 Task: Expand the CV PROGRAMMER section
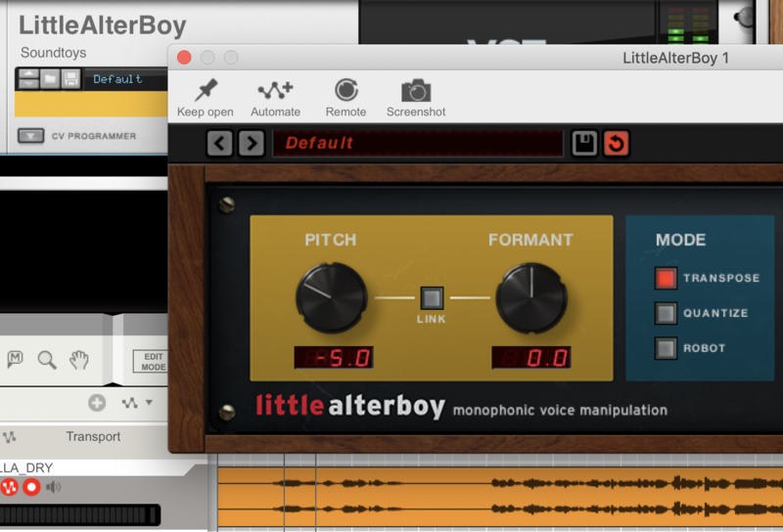(31, 136)
